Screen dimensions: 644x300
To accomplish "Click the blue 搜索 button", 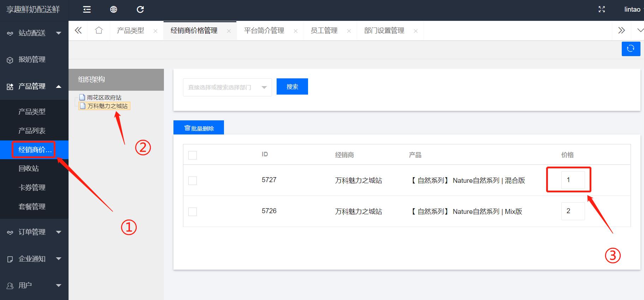I will [x=292, y=87].
